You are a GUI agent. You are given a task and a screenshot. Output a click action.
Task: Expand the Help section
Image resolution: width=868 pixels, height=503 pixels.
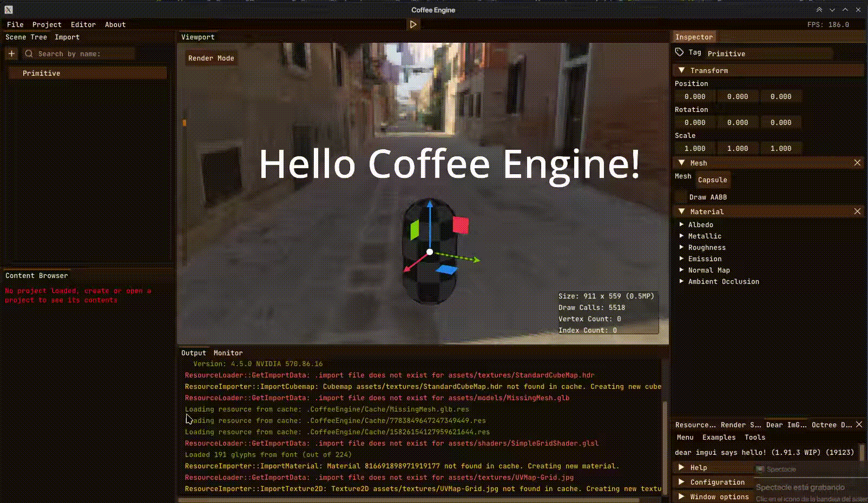pyautogui.click(x=682, y=467)
